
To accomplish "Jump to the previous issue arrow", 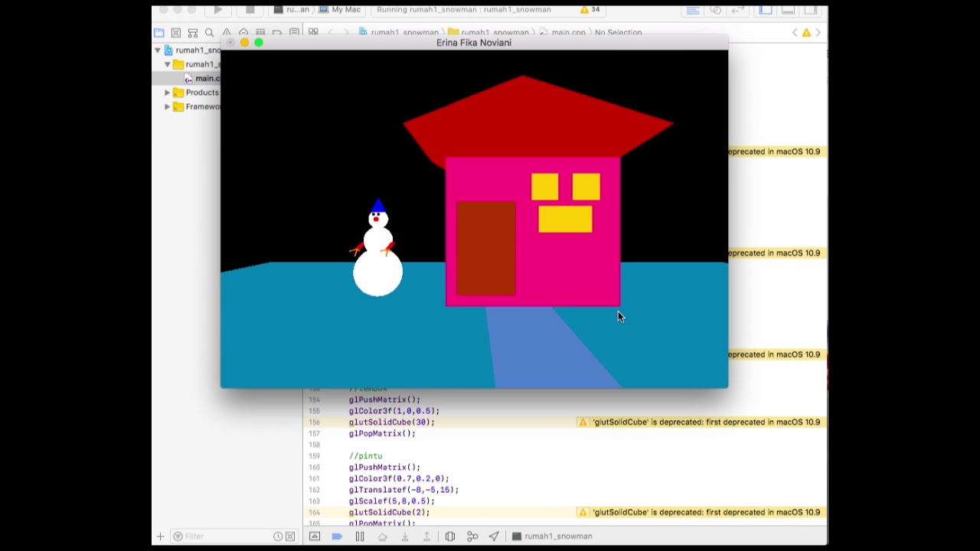I will tap(795, 32).
